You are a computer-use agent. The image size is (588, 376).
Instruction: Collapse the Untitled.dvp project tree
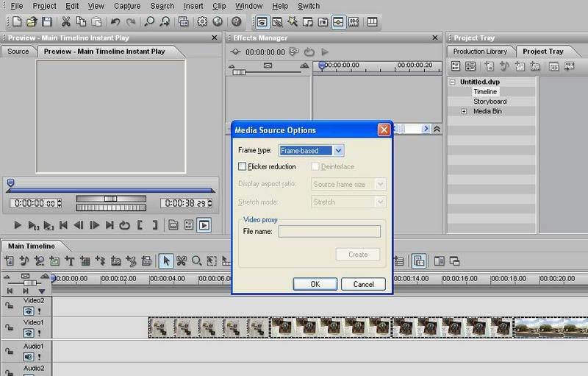(453, 82)
